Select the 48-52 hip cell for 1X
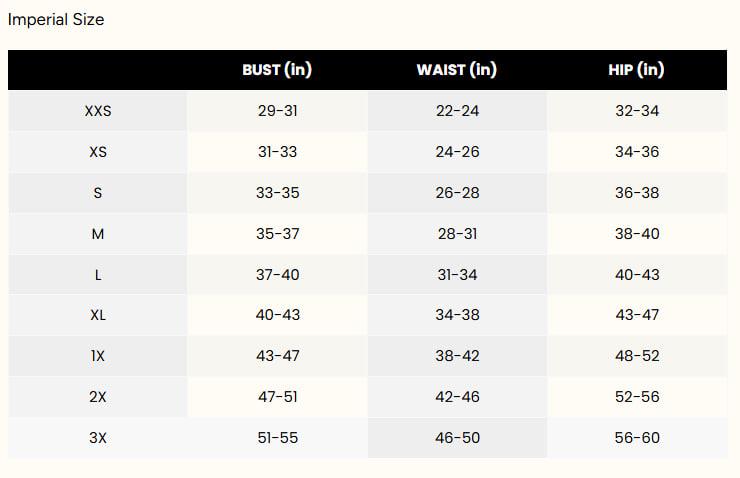This screenshot has width=740, height=478. click(637, 356)
